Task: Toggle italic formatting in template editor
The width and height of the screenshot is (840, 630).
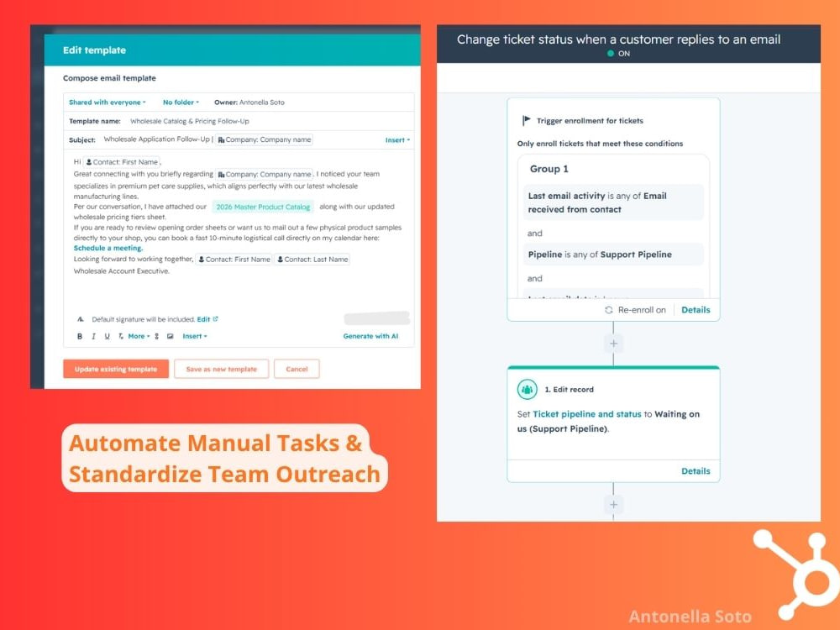Action: [x=93, y=337]
